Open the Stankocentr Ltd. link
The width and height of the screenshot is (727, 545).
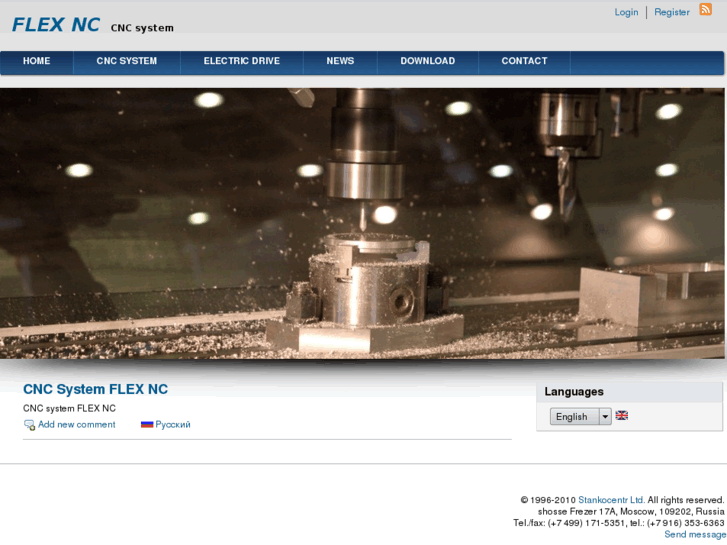click(612, 500)
